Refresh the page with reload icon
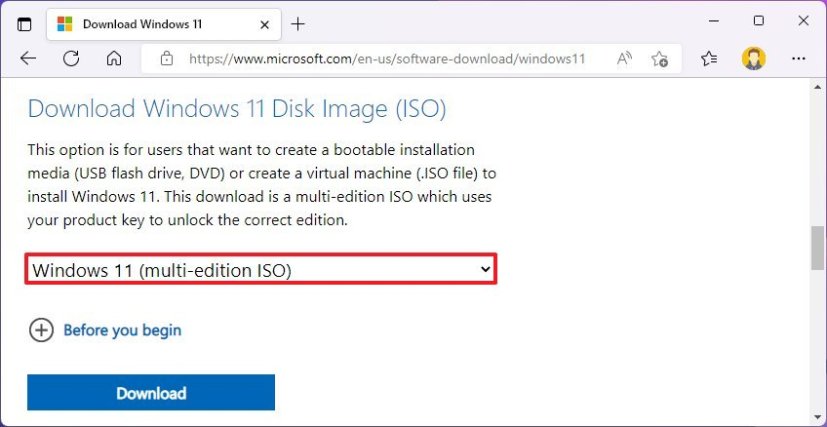This screenshot has width=827, height=427. click(x=71, y=59)
